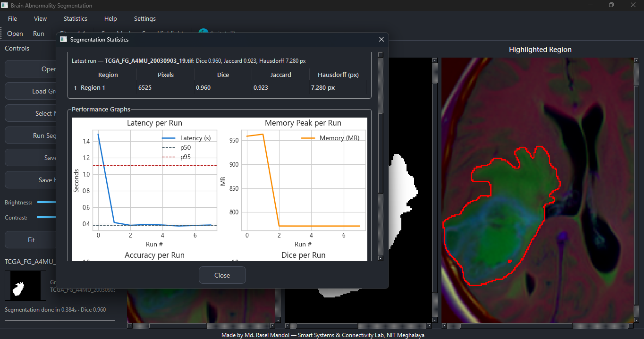Open the File menu
Viewport: 644px width, 339px height.
tap(12, 19)
